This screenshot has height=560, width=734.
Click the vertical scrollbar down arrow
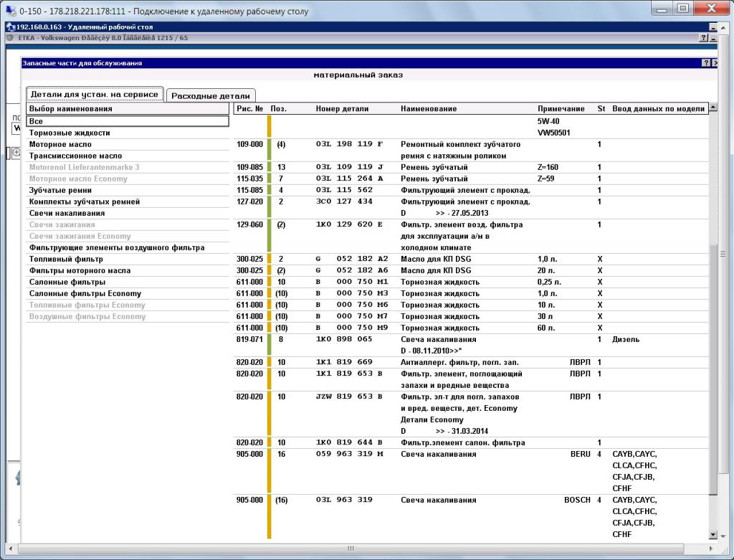(713, 535)
